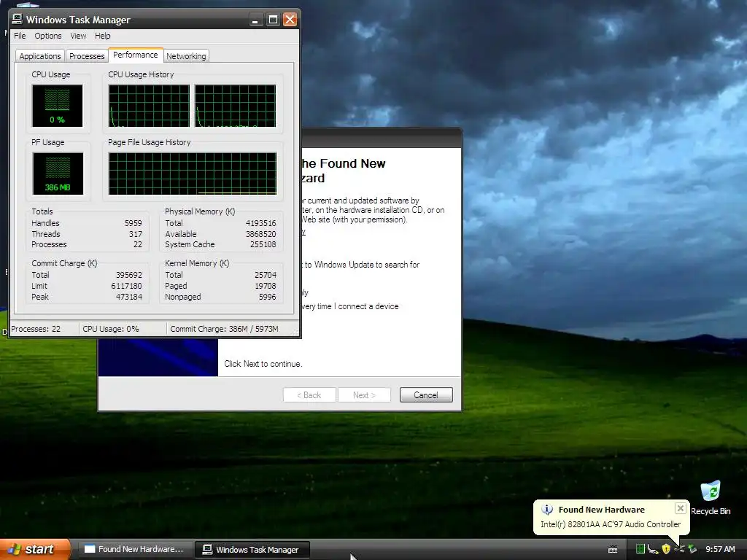Click Cancel in the hardware wizard
The image size is (747, 560).
(x=426, y=394)
